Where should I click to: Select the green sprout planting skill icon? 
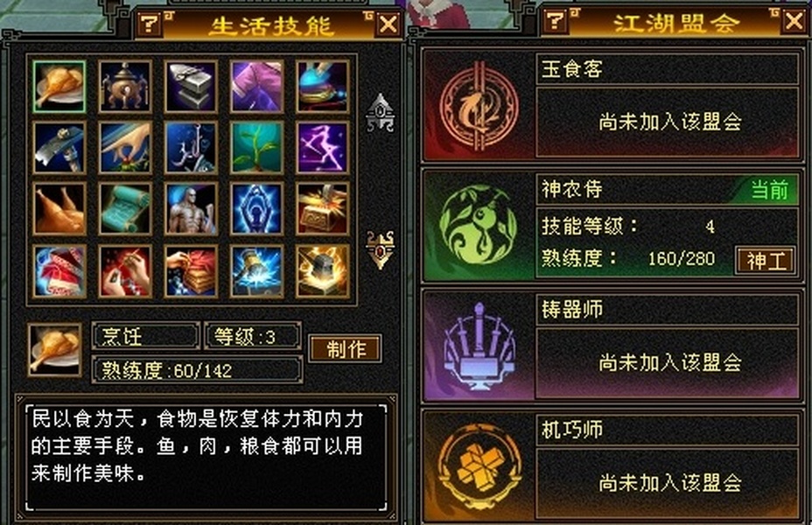tap(257, 148)
